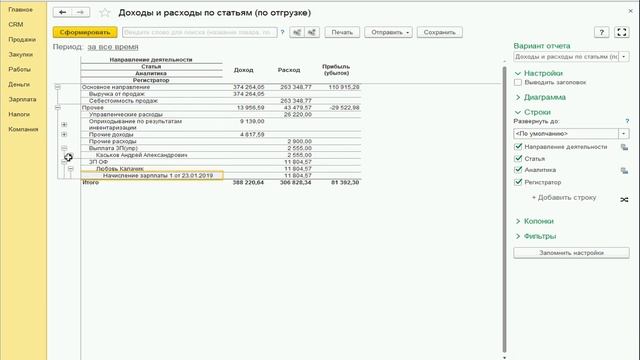Open the Развернуть до dropdown list
Viewport: 640px width, 360px height.
pyautogui.click(x=624, y=133)
